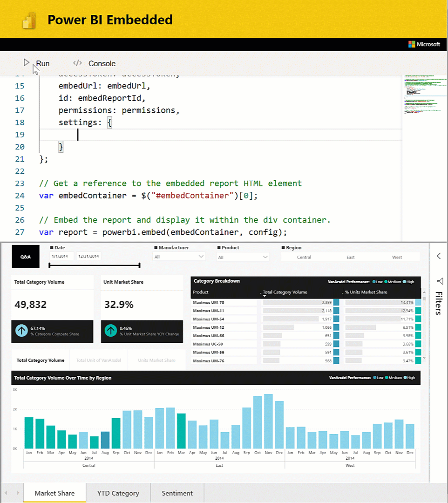This screenshot has height=503, width=448.
Task: Click right handle of Date range slider
Action: pyautogui.click(x=139, y=265)
